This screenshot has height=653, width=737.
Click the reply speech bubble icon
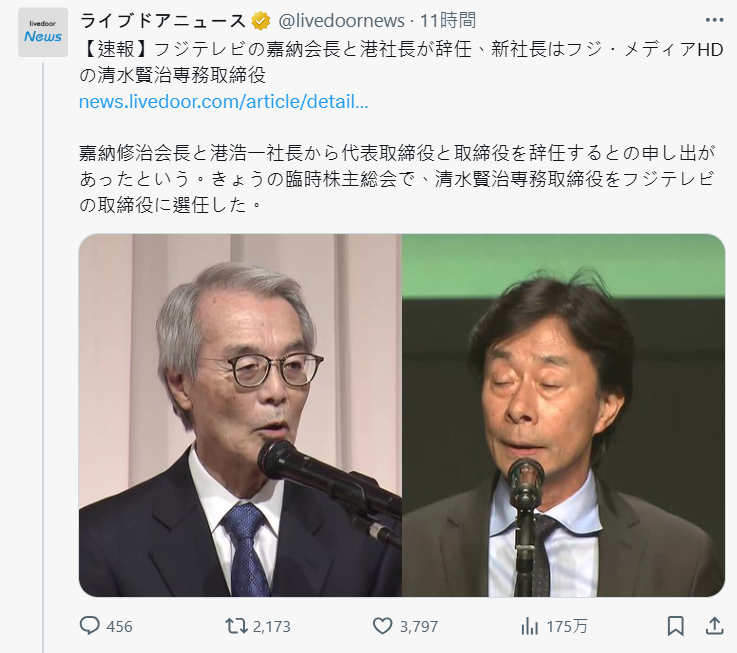[x=89, y=626]
